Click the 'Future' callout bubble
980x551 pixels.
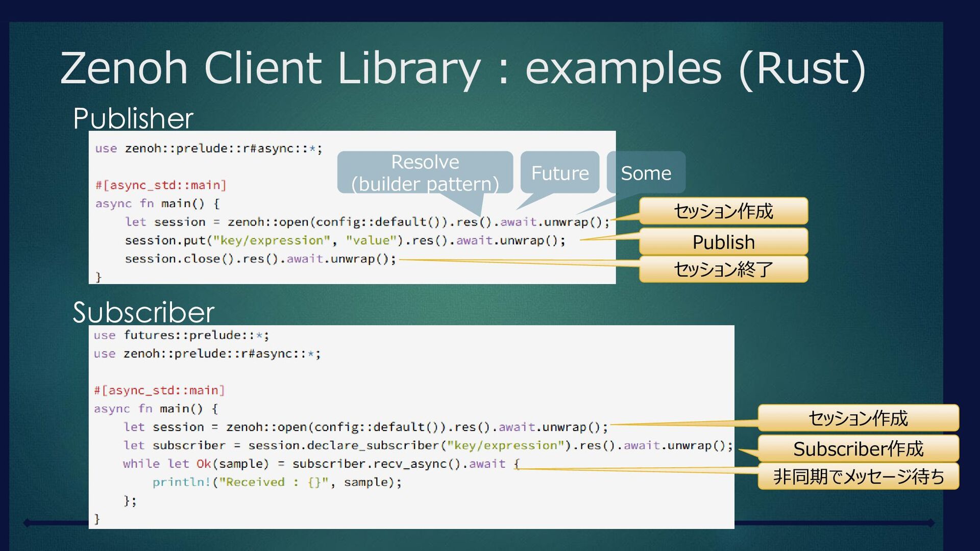559,173
